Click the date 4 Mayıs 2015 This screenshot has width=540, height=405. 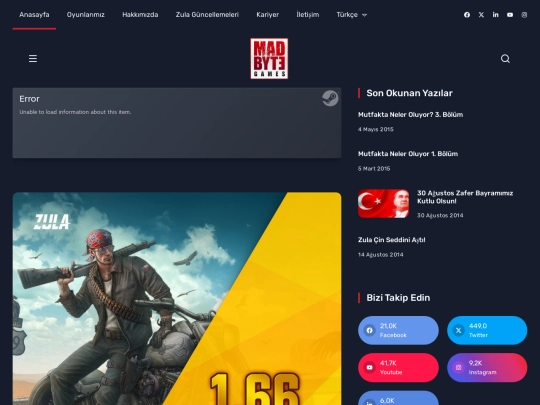[x=375, y=129]
